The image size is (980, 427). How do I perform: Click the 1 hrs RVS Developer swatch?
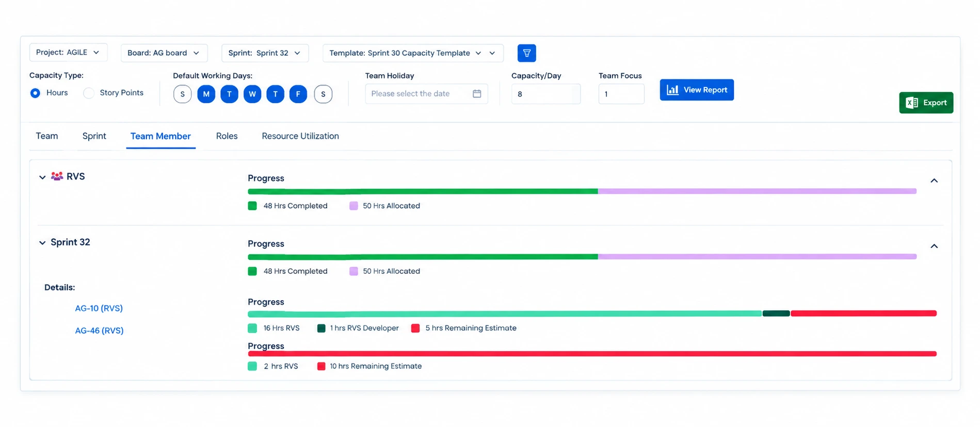(321, 328)
